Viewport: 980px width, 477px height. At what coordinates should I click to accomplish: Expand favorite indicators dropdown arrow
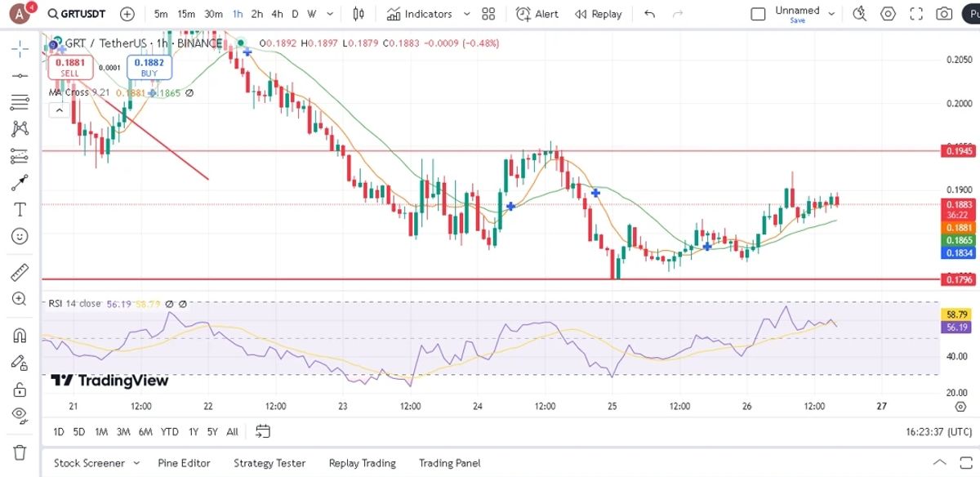(x=467, y=14)
